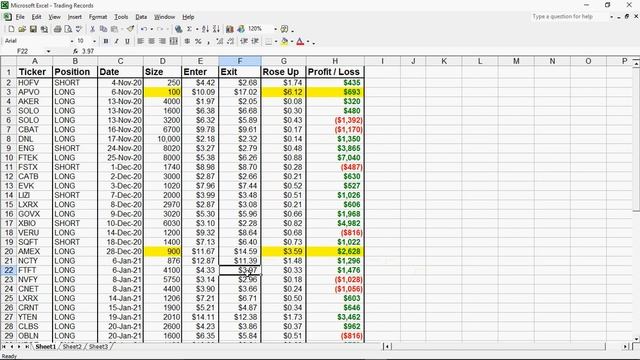Click the Borders button icon
The image size is (640, 360).
(x=269, y=41)
